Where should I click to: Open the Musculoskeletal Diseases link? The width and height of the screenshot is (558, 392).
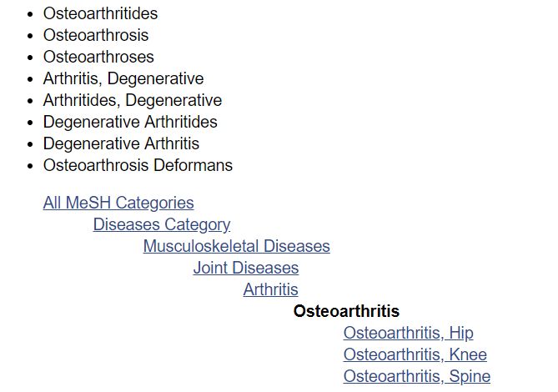[236, 246]
